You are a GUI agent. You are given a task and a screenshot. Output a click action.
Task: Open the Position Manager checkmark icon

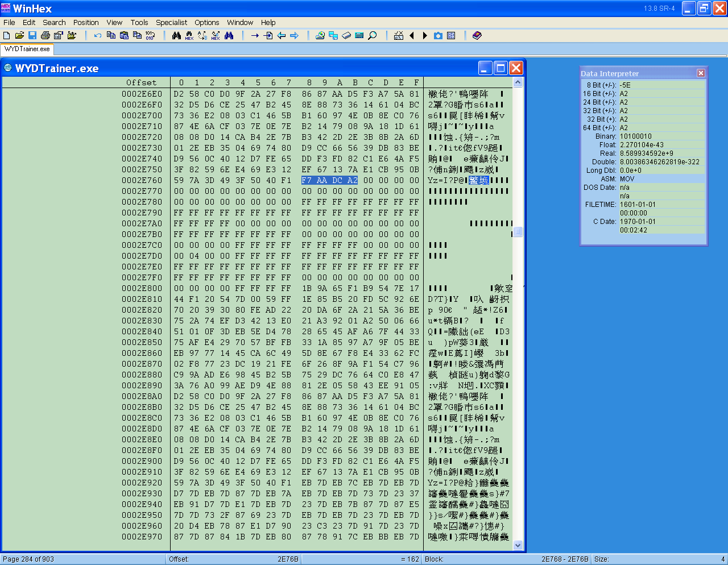[x=399, y=35]
